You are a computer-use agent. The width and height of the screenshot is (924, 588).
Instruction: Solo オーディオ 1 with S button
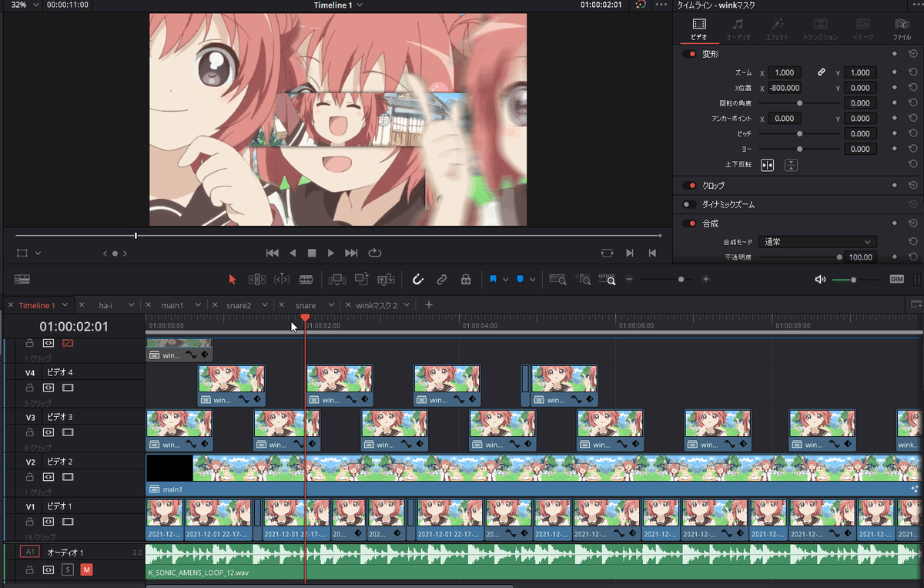(x=67, y=570)
